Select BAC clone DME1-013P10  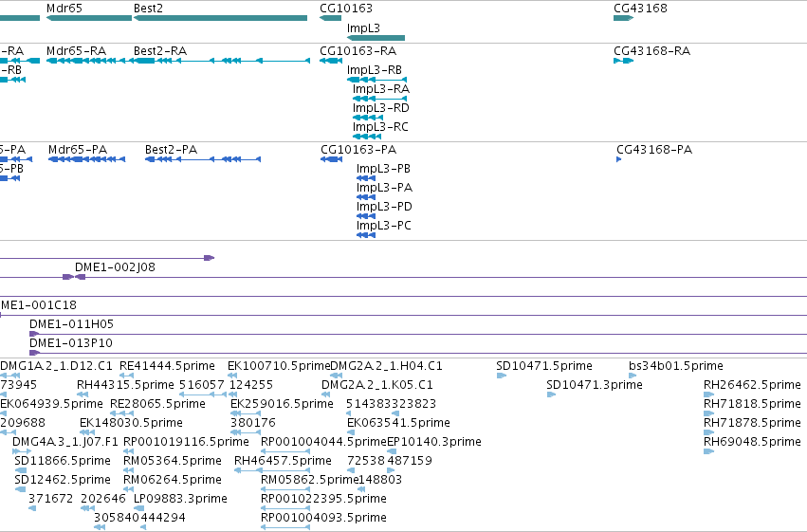[70, 343]
